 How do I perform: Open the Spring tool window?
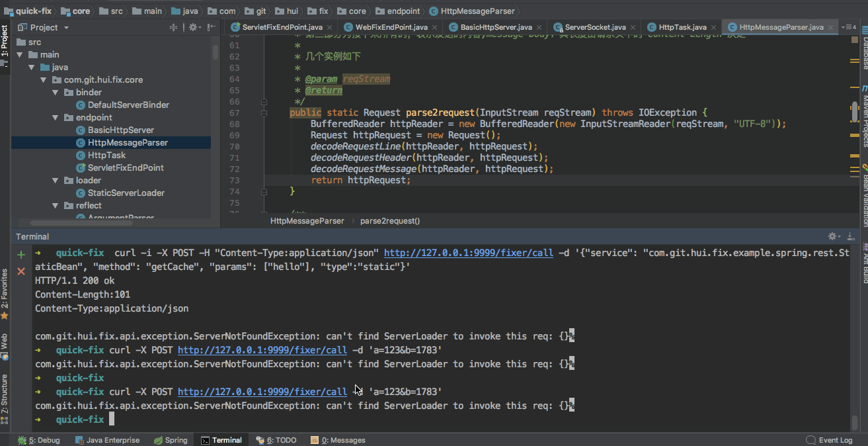pos(171,440)
